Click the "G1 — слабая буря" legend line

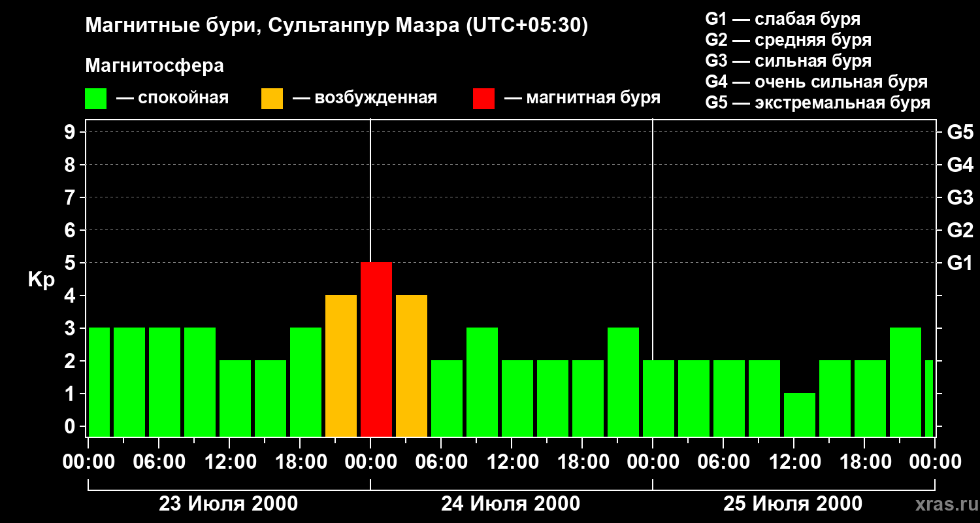[783, 19]
